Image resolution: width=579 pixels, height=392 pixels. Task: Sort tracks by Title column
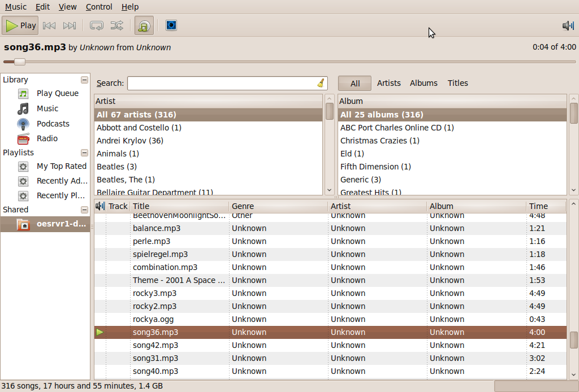pos(179,206)
